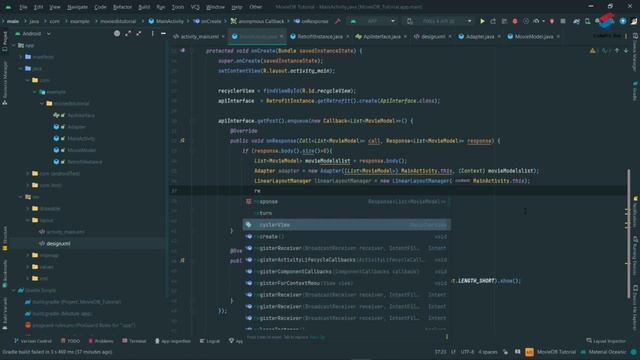640x360 pixels.
Task: Click the editor warnings indicator icon
Action: [x=592, y=51]
